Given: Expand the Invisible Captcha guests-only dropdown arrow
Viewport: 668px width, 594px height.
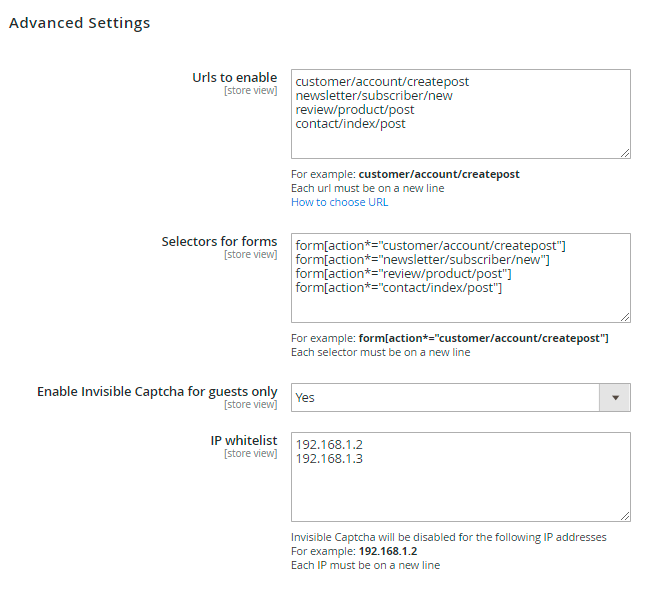Looking at the screenshot, I should point(614,397).
